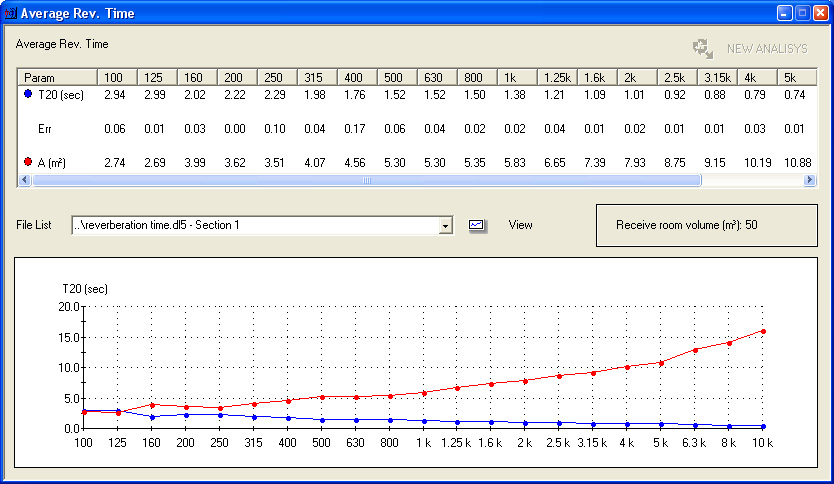Click the Receive room volume (m³): 50 box
The height and width of the screenshot is (484, 834).
point(706,226)
